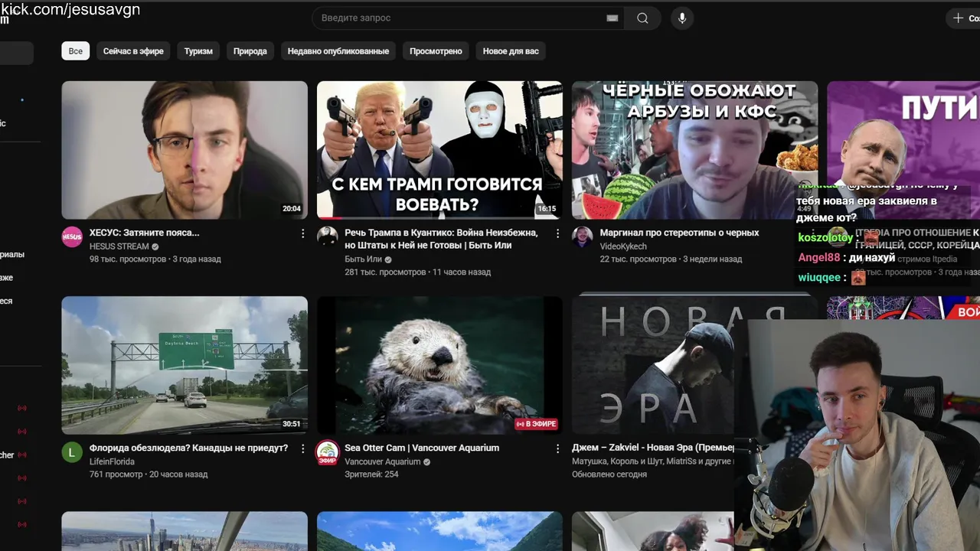980x551 pixels.
Task: Click the red 'В ЭФИРЕ' live badge on otter thumbnail
Action: [x=536, y=423]
